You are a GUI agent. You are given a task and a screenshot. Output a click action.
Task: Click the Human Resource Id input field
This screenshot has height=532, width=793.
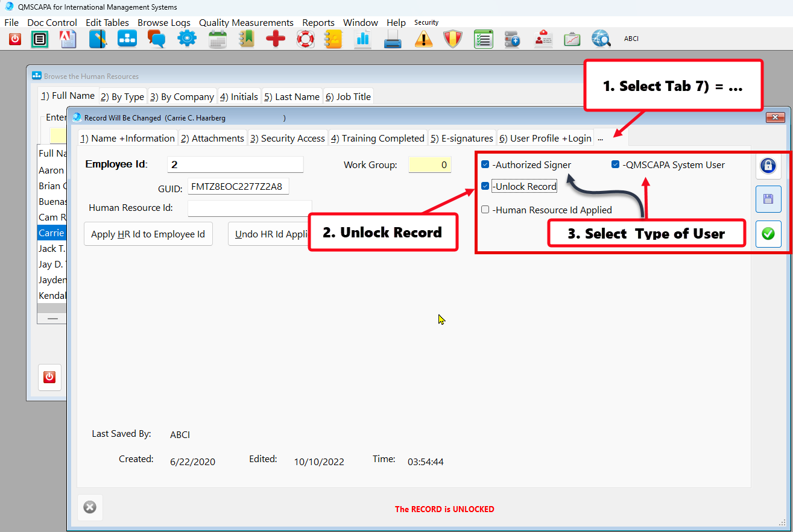[249, 208]
